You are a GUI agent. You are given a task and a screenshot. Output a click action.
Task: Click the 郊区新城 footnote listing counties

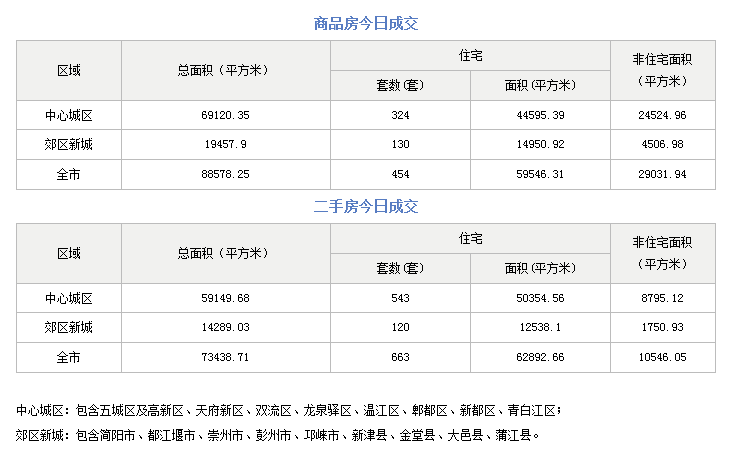[x=278, y=435]
